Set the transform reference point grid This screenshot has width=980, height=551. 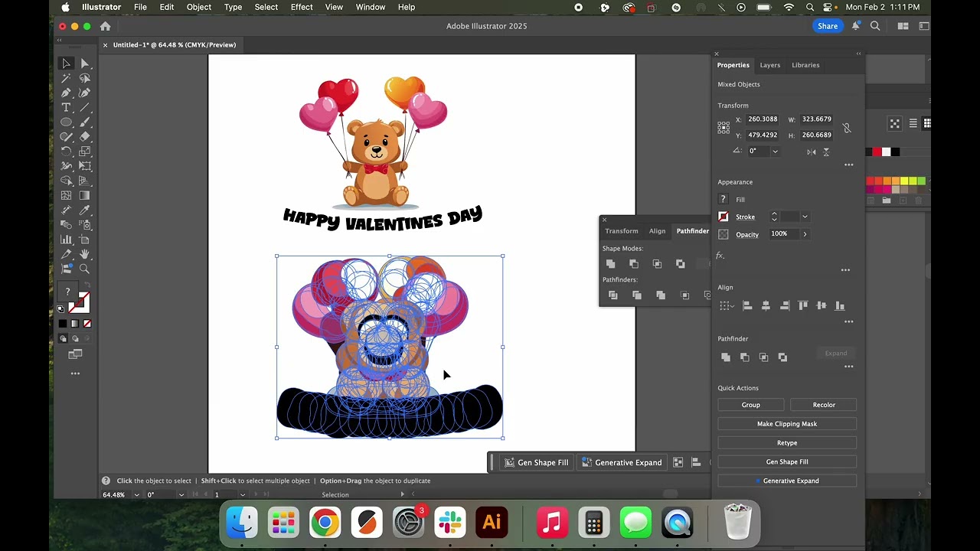tap(724, 128)
